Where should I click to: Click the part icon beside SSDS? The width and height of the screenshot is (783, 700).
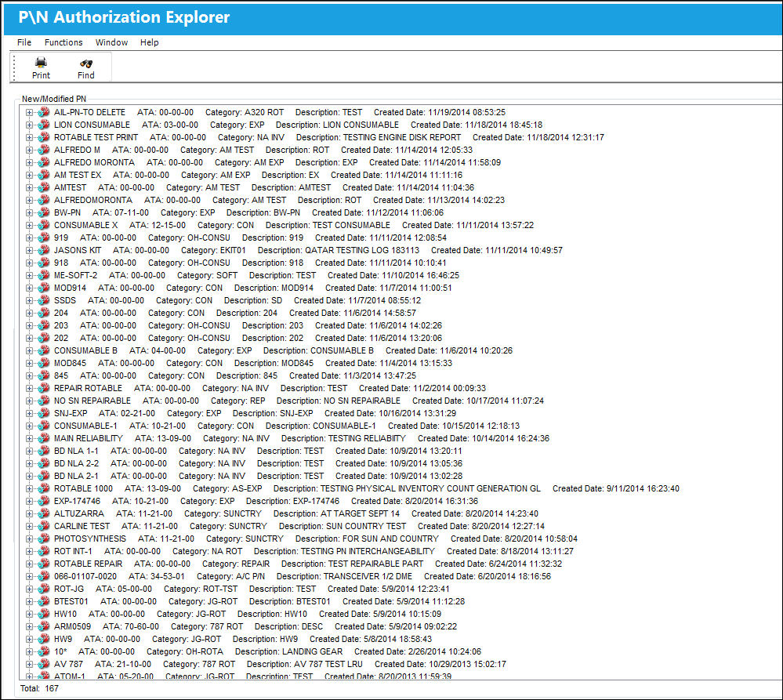(44, 300)
